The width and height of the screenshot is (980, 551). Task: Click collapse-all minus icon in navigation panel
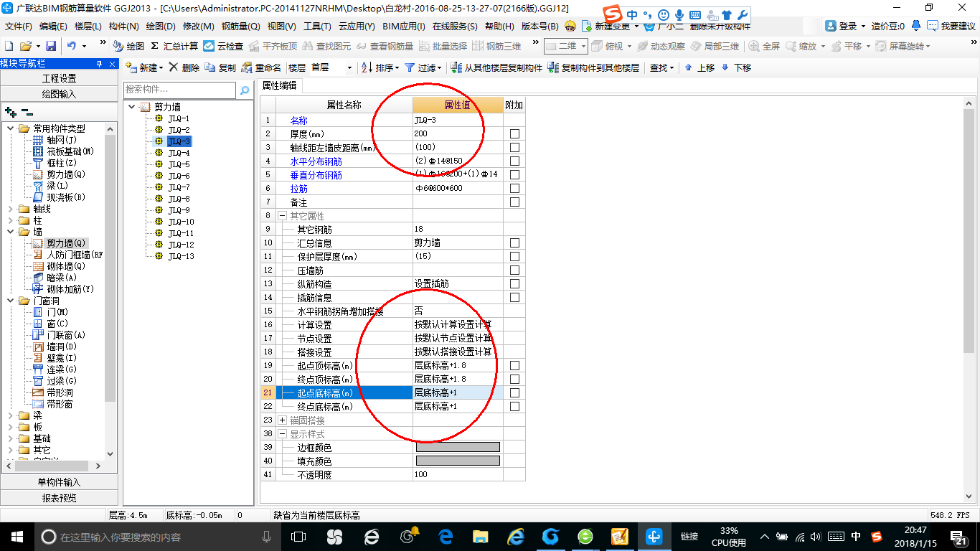[27, 112]
